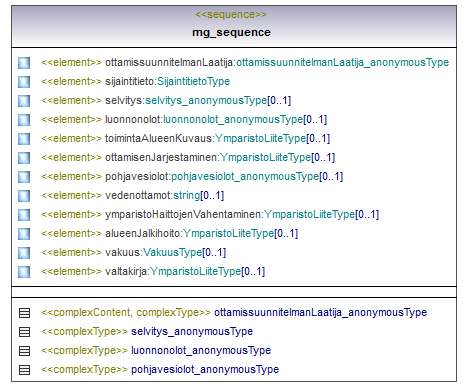The height and width of the screenshot is (386, 467).
Task: Click the class icon beside luonnonolot_anonymousType complexType
Action: pyautogui.click(x=24, y=351)
